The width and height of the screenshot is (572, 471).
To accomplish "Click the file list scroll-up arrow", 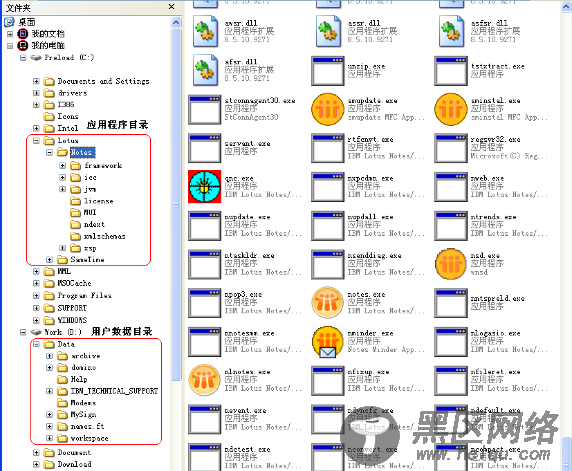I will (x=567, y=7).
